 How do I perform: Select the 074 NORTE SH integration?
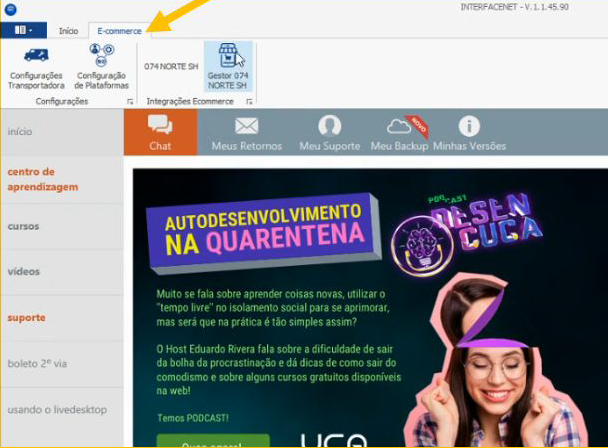coord(171,67)
